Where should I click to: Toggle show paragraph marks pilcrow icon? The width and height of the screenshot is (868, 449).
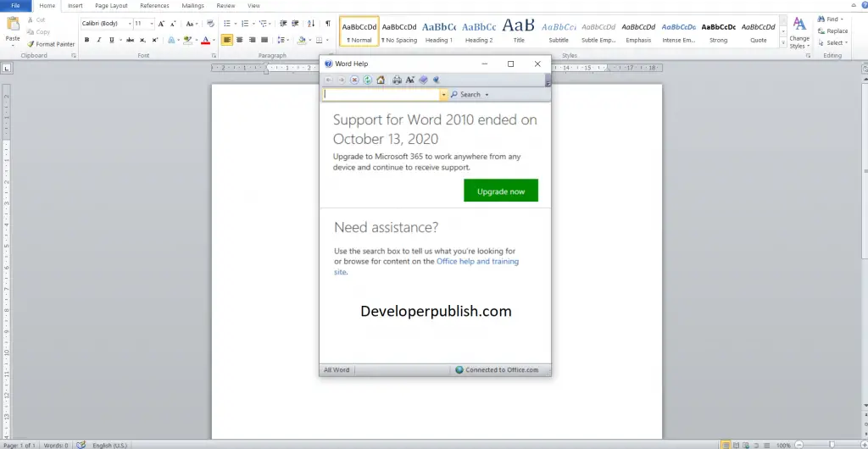(328, 23)
